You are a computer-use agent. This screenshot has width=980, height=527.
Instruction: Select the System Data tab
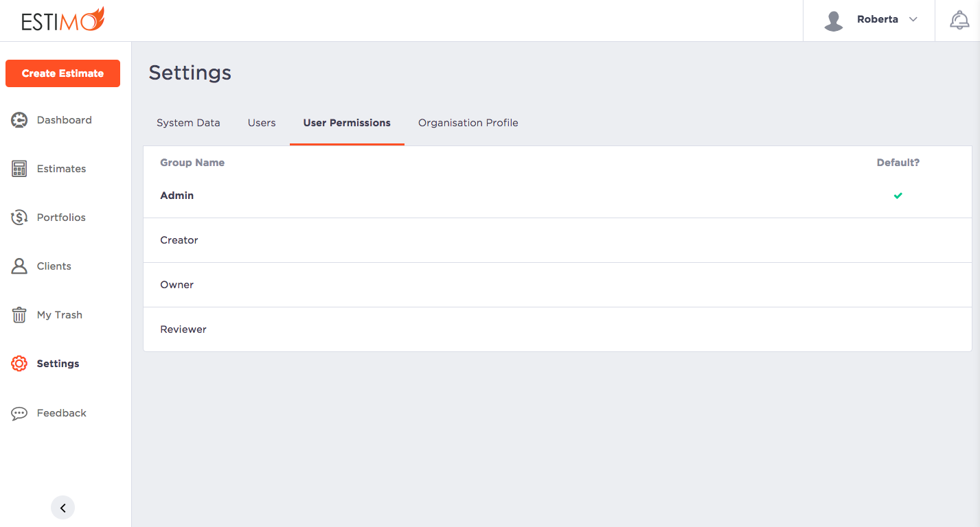click(188, 122)
